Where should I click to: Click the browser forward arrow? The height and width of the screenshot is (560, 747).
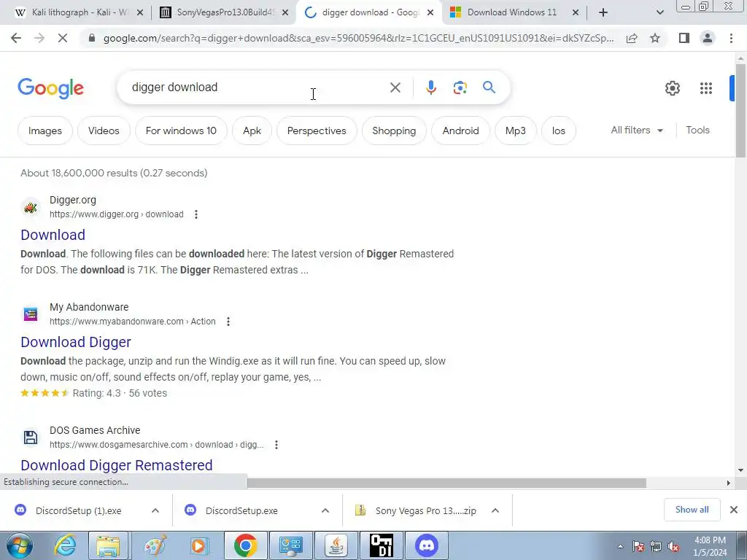click(x=39, y=38)
